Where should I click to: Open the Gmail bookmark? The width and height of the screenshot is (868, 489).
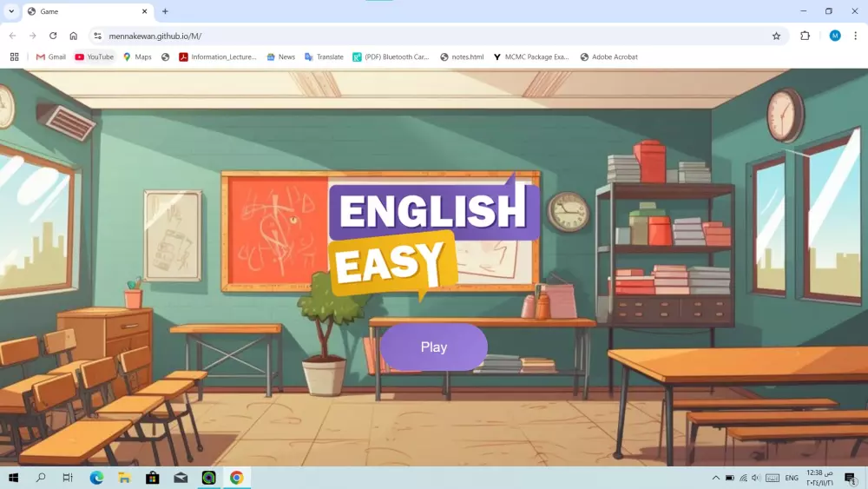51,57
